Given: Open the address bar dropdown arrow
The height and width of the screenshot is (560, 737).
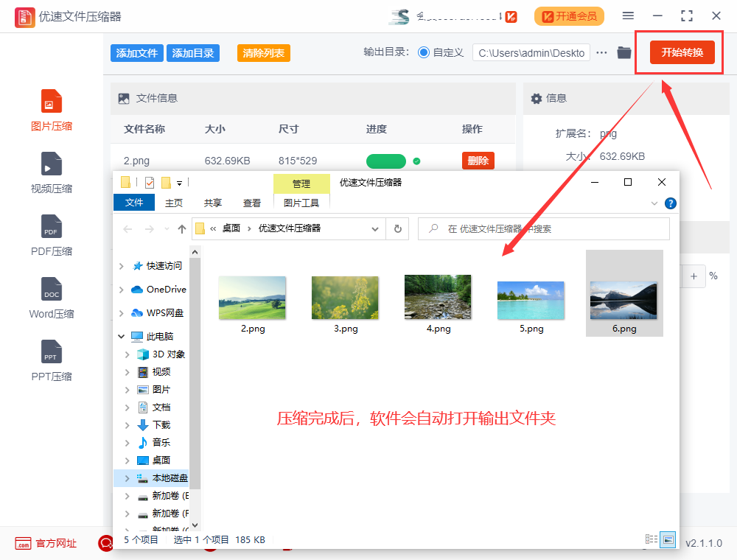Looking at the screenshot, I should [375, 228].
